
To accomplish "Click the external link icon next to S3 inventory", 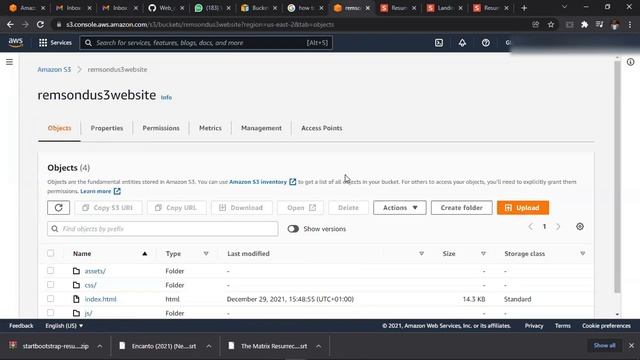I will click(293, 182).
